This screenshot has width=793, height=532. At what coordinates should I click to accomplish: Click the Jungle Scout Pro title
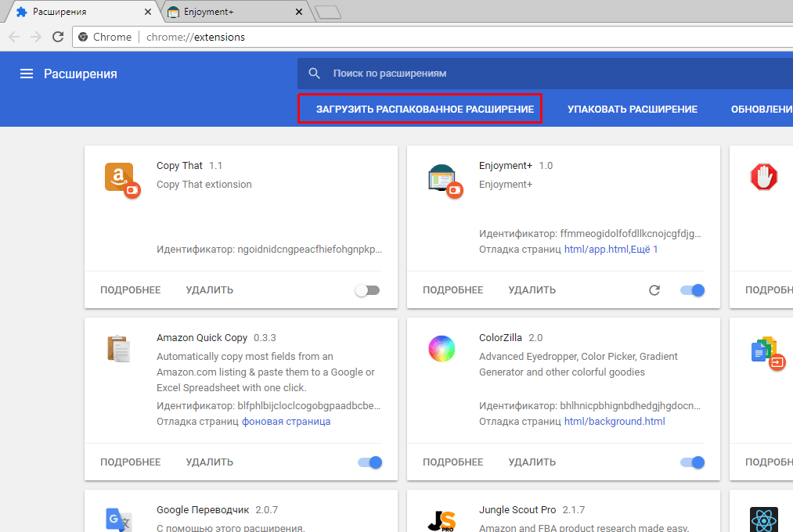click(517, 510)
